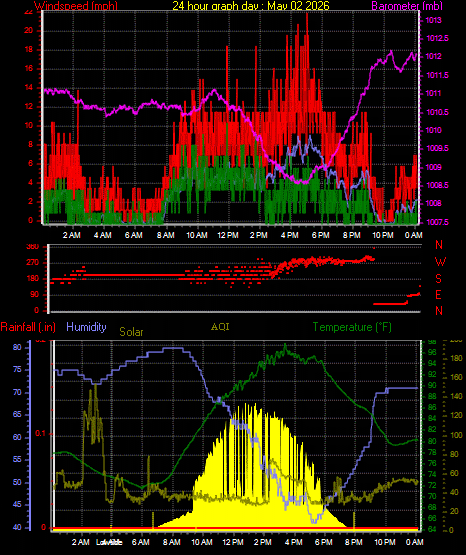Click the 55 mark on the humidity axis

17,459
